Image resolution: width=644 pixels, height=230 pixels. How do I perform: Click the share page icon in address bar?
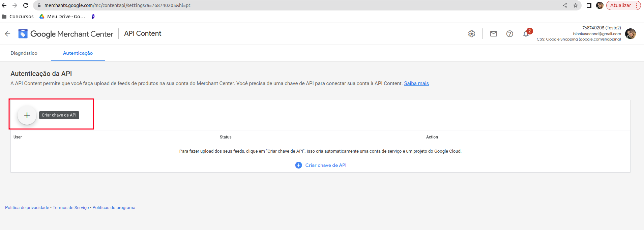pyautogui.click(x=565, y=5)
